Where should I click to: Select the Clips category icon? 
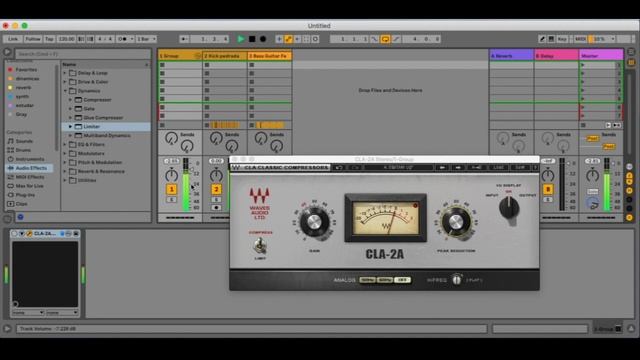pyautogui.click(x=11, y=204)
